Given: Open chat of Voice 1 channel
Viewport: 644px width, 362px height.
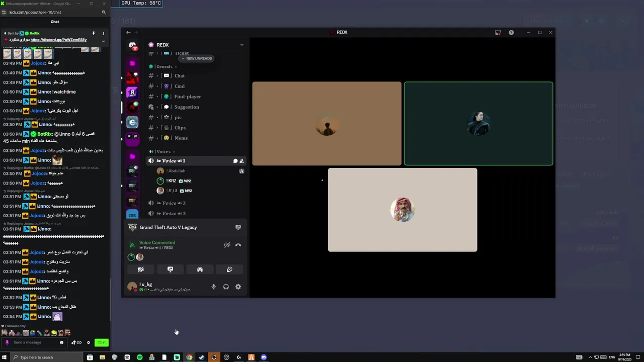Looking at the screenshot, I should pyautogui.click(x=235, y=161).
